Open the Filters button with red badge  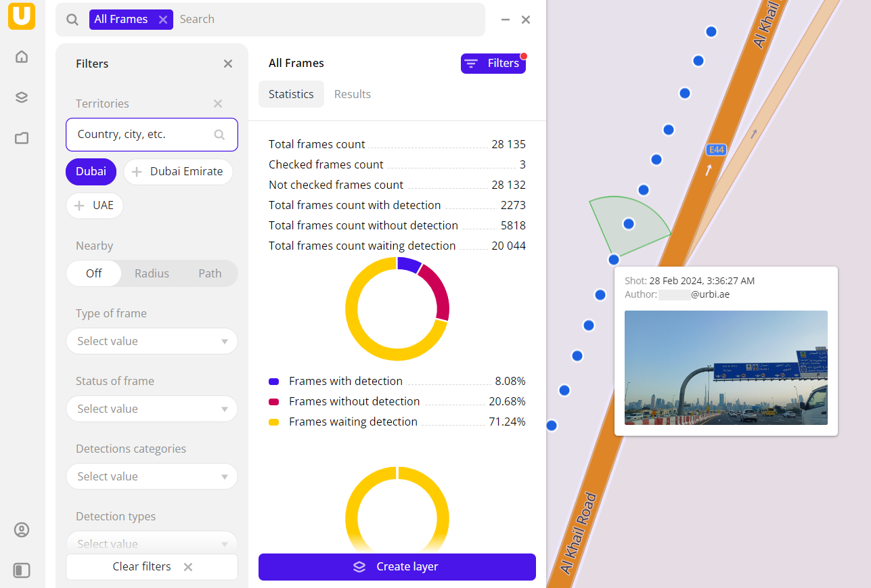(493, 63)
